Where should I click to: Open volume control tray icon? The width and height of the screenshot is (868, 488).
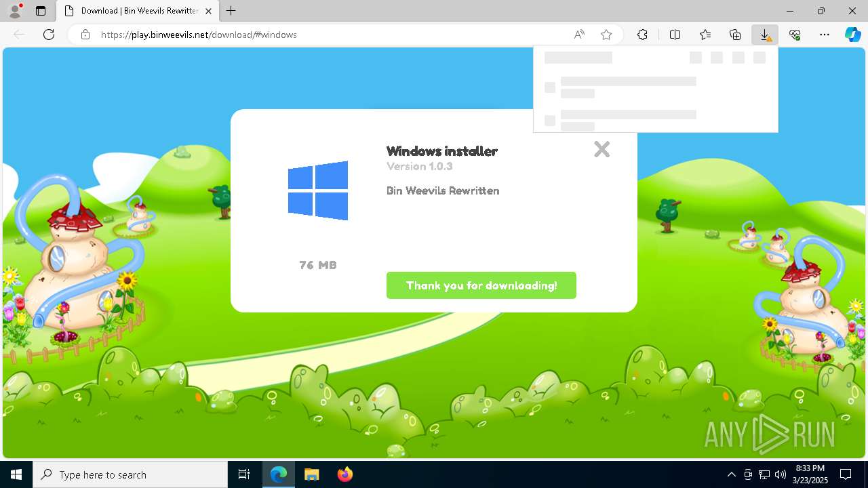coord(781,474)
